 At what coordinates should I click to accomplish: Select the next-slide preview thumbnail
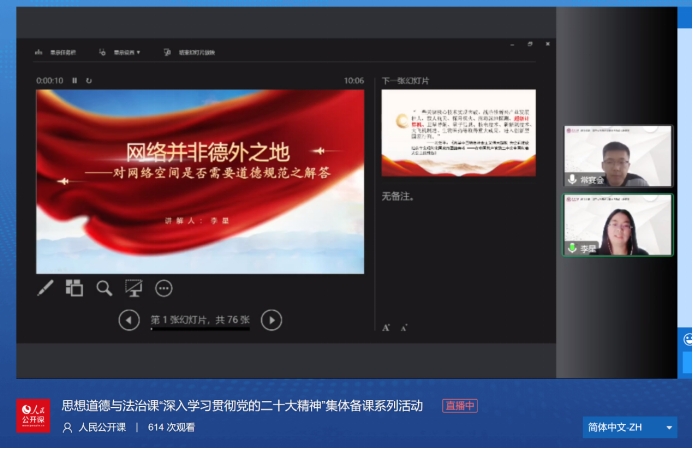(459, 133)
